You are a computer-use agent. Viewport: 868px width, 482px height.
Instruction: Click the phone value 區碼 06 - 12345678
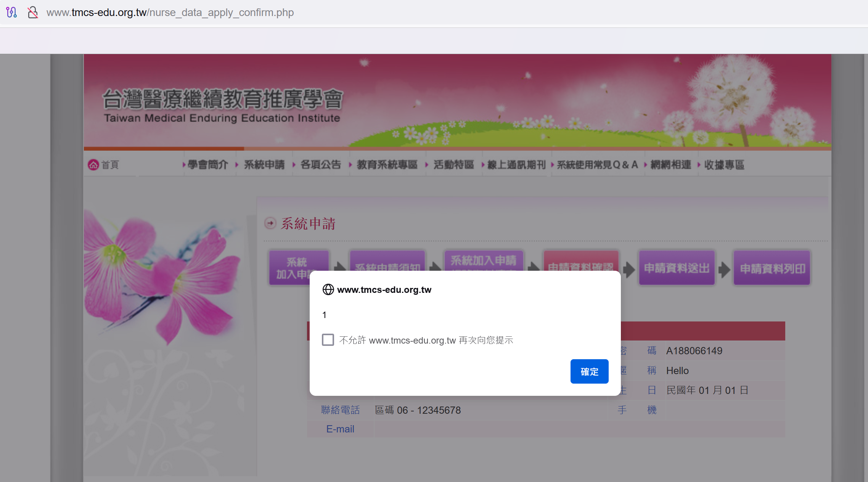[418, 410]
